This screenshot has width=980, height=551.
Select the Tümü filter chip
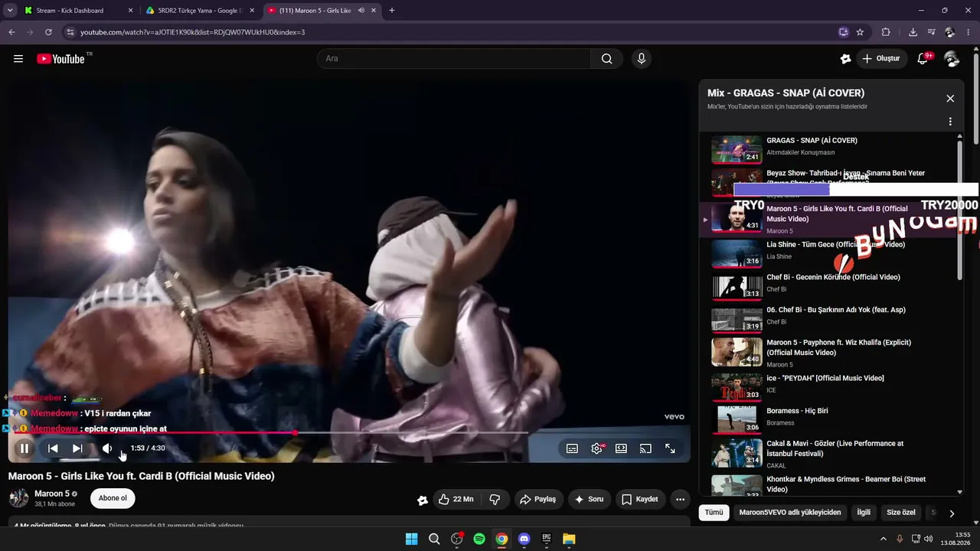click(714, 513)
